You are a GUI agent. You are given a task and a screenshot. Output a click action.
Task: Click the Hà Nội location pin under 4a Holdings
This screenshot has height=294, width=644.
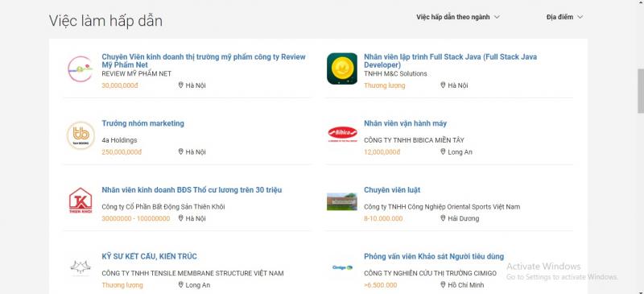coord(180,151)
